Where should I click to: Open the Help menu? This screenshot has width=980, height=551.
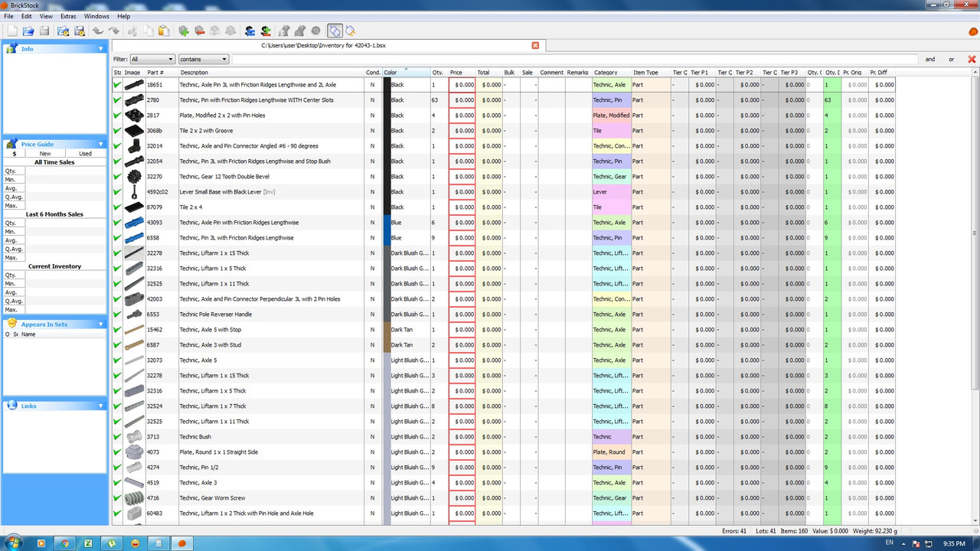(x=123, y=16)
